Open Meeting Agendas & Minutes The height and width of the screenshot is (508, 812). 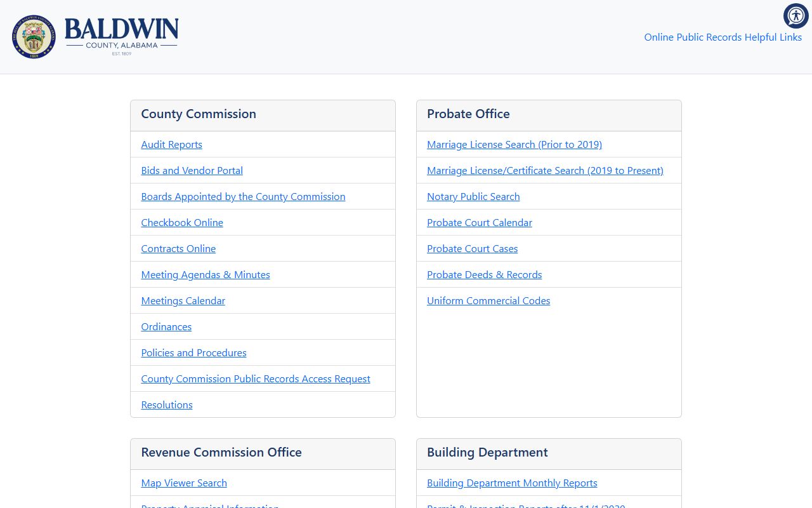pos(206,275)
